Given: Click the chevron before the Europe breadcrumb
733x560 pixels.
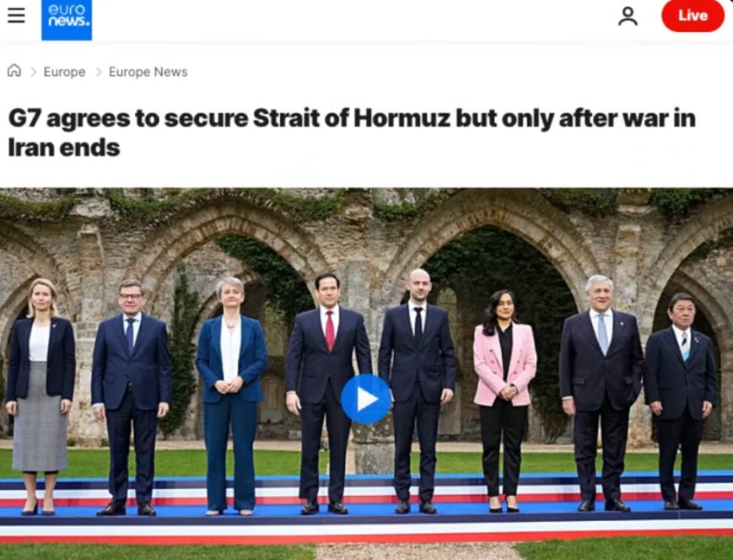Looking at the screenshot, I should point(33,72).
